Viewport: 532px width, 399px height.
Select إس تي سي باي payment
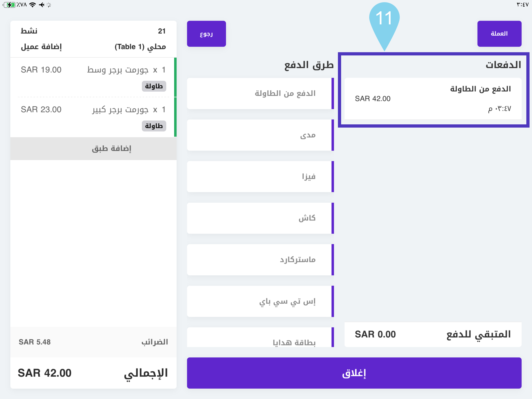point(260,301)
